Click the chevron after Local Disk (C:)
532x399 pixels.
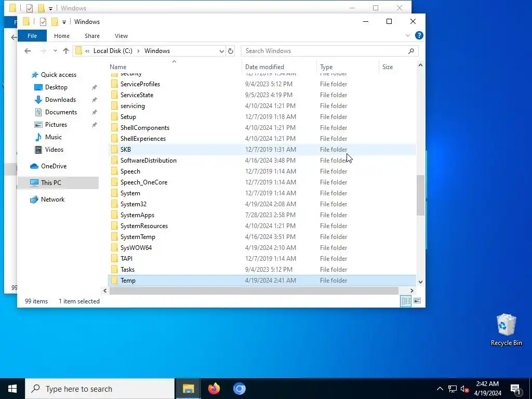(x=138, y=51)
